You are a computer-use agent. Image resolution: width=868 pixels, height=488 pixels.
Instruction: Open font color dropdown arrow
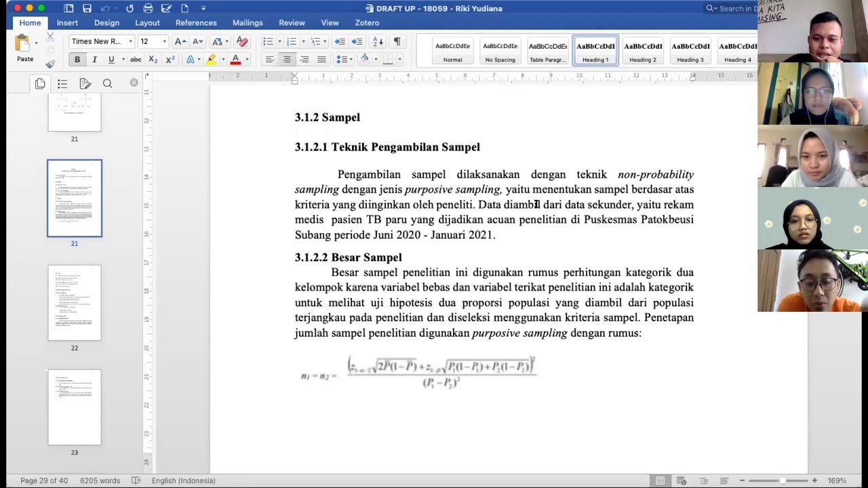coord(247,60)
